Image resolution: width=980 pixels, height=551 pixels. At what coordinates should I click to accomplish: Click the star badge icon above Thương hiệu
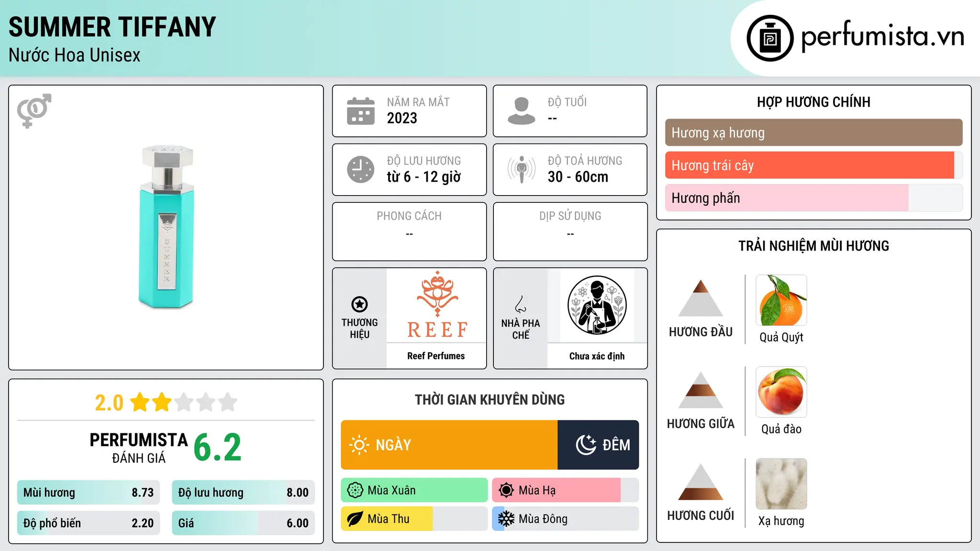(x=359, y=304)
